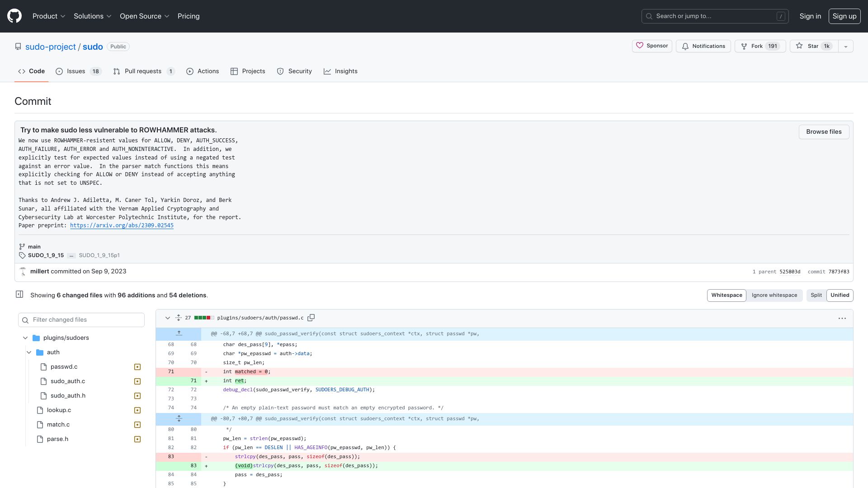This screenshot has width=868, height=488.
Task: Click the repository icon before sudo-project
Action: pos(18,47)
